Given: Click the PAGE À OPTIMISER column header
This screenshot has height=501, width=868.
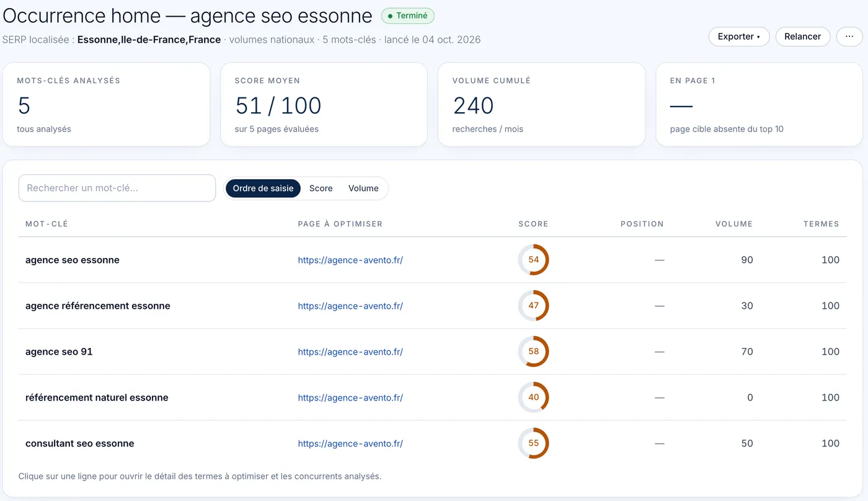Looking at the screenshot, I should (x=340, y=224).
